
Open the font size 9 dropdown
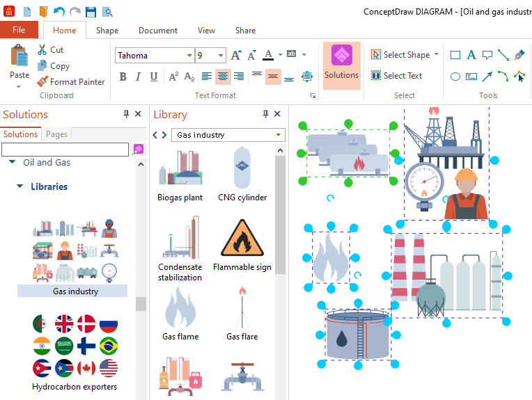(x=221, y=55)
